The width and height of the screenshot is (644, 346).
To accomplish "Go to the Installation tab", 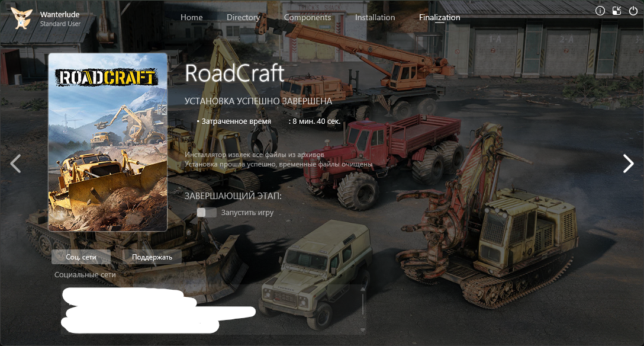I will 375,17.
